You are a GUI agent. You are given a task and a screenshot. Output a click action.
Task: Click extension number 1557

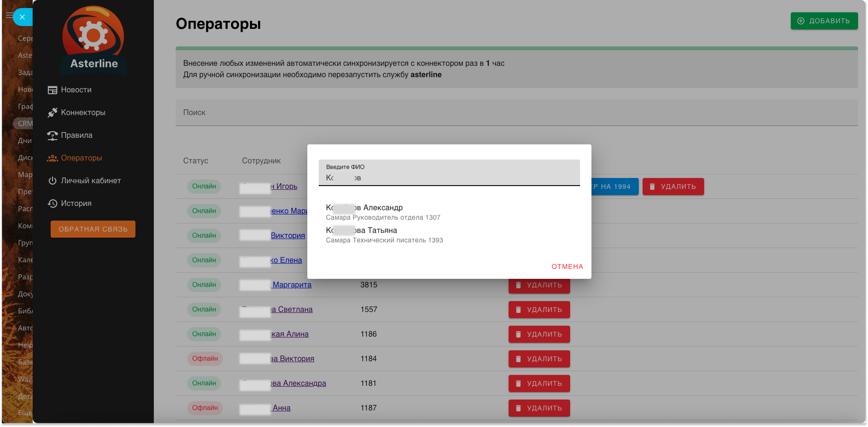click(x=369, y=310)
